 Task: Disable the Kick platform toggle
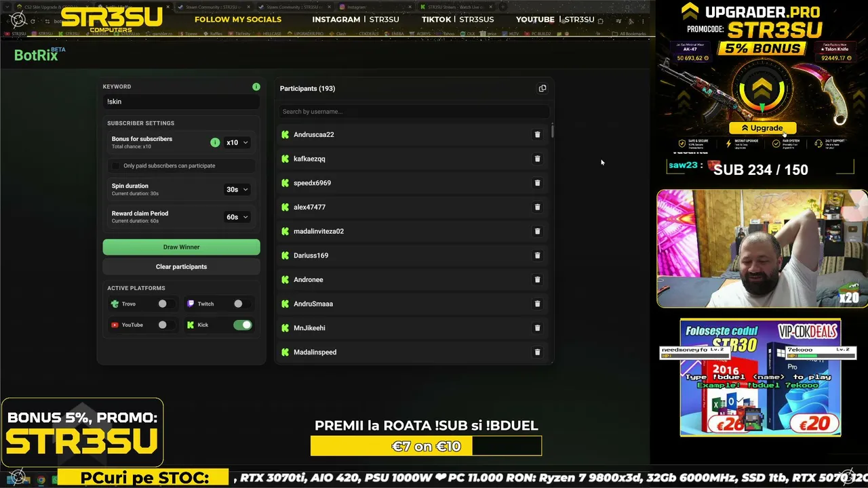point(242,325)
